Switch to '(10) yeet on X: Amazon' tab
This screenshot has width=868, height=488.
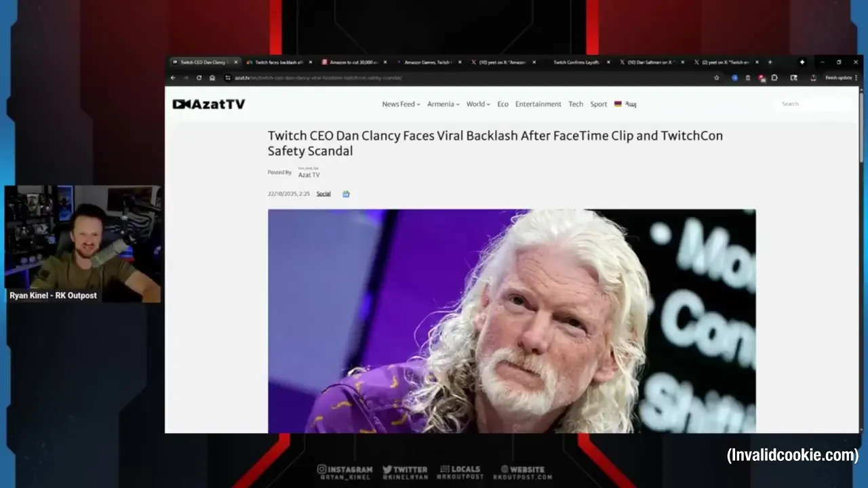(502, 62)
